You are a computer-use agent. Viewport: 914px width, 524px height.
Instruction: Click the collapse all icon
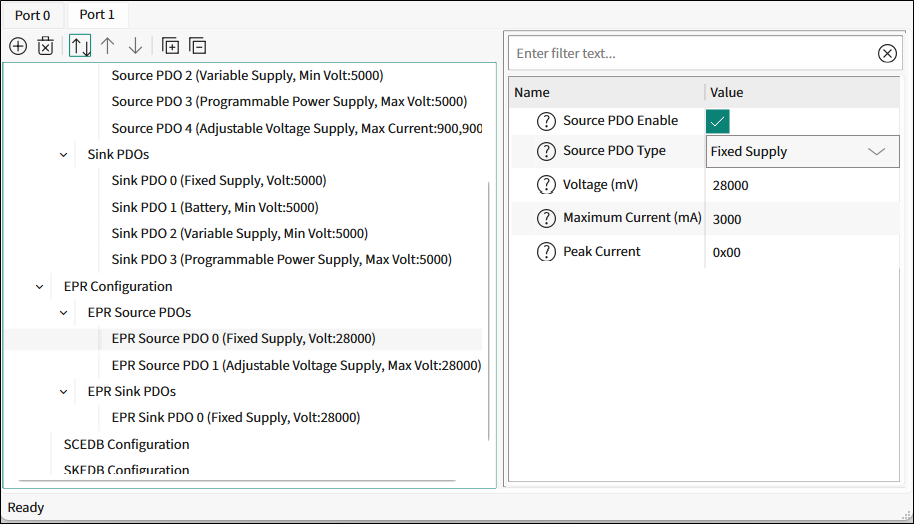tap(198, 46)
